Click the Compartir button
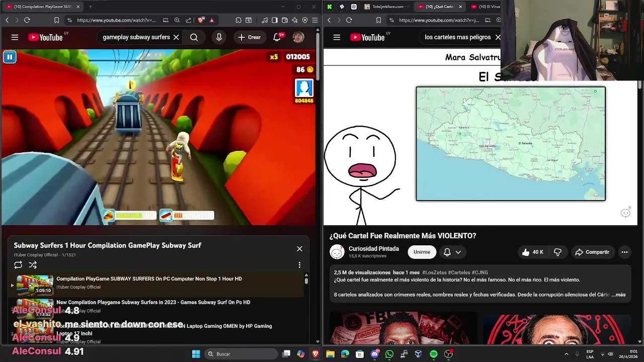Screen dimensions: 644x362 click(592, 252)
